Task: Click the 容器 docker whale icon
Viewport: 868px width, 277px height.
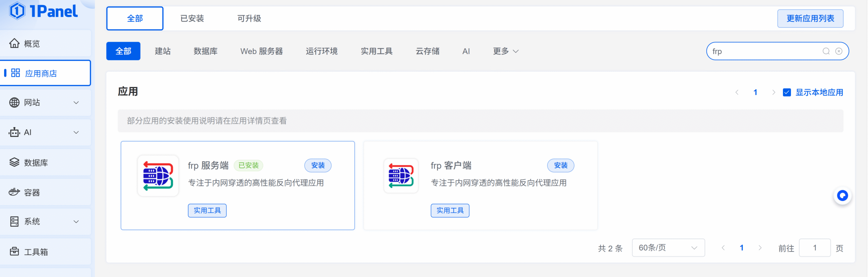Action: coord(14,192)
